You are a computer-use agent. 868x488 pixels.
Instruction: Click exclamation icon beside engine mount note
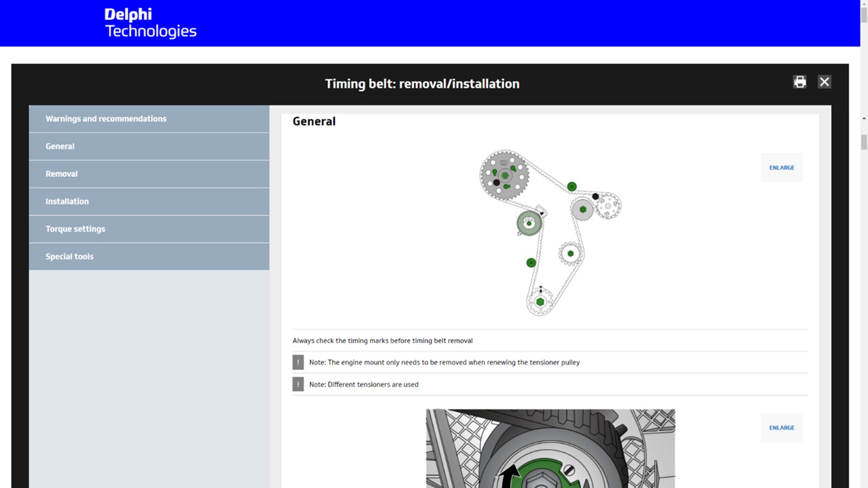click(x=298, y=362)
